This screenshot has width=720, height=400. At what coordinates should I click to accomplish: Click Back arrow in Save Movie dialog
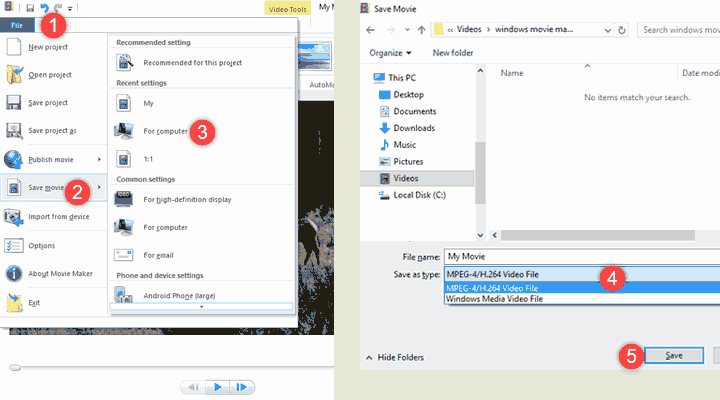(x=371, y=30)
